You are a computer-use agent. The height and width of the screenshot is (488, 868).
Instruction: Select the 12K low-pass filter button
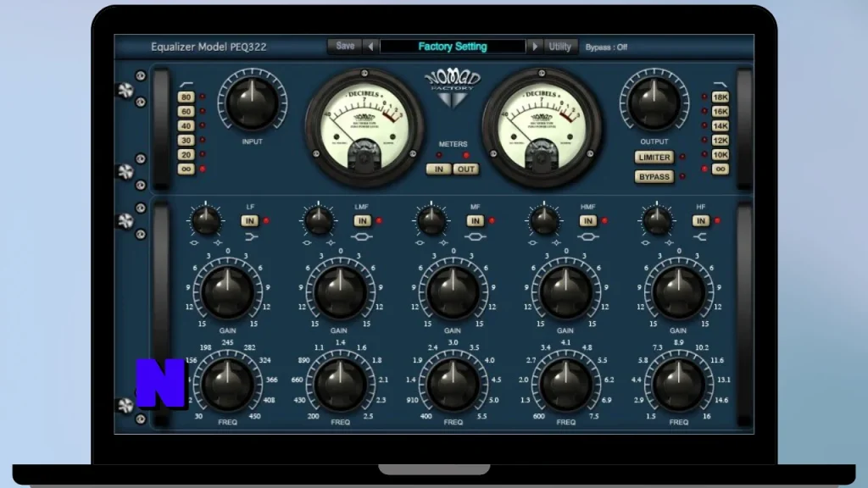[721, 141]
